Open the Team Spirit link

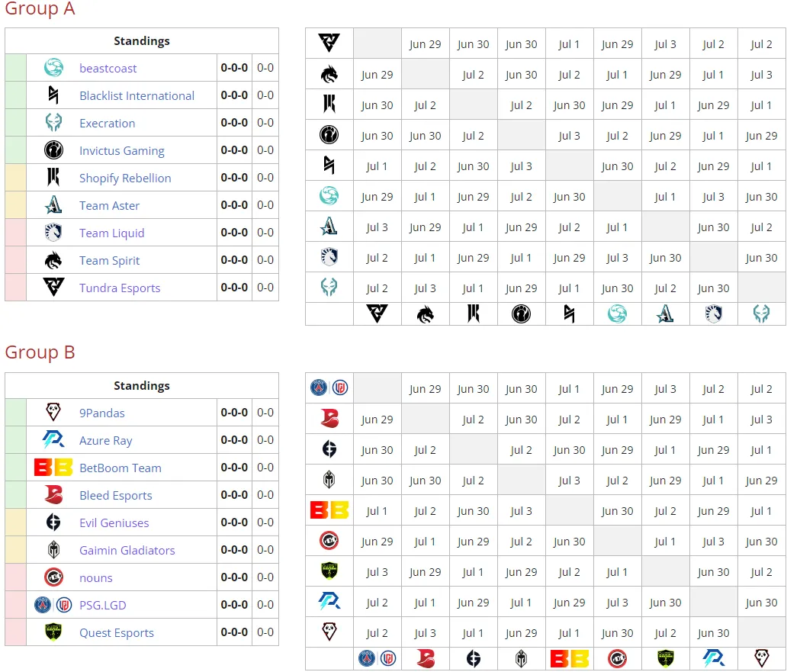click(109, 261)
